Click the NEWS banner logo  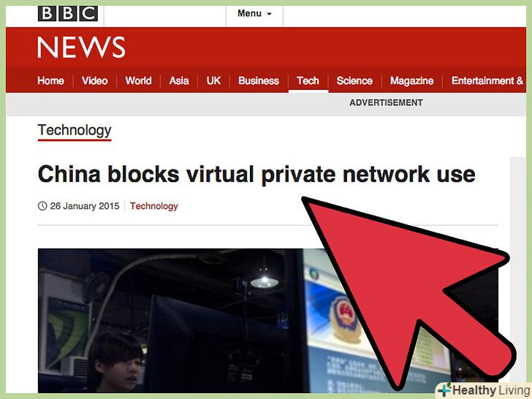click(x=81, y=47)
